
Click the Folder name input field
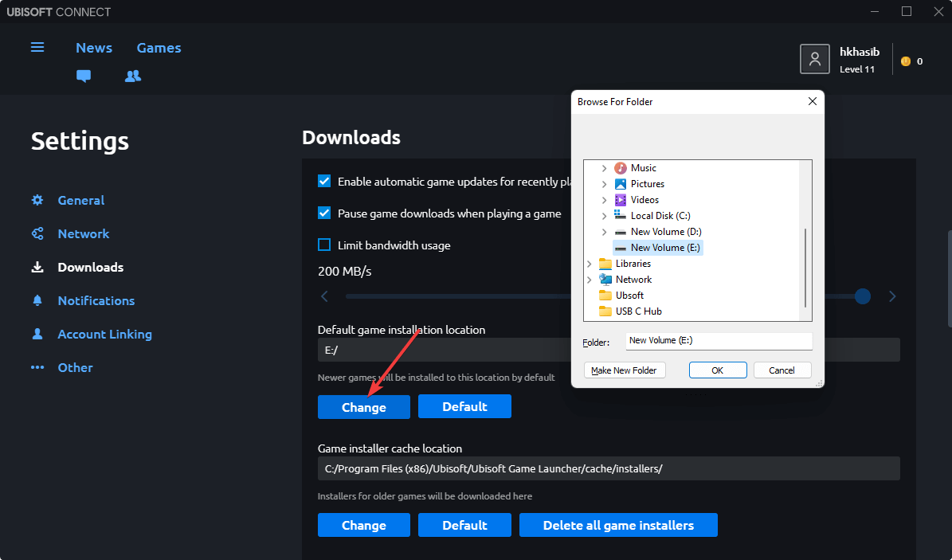(x=719, y=341)
